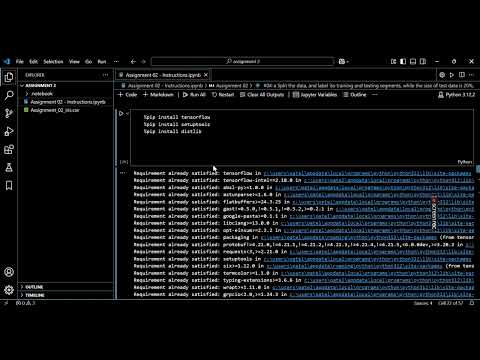The image size is (480, 360).
Task: Open the Extensions view
Action: click(x=9, y=149)
